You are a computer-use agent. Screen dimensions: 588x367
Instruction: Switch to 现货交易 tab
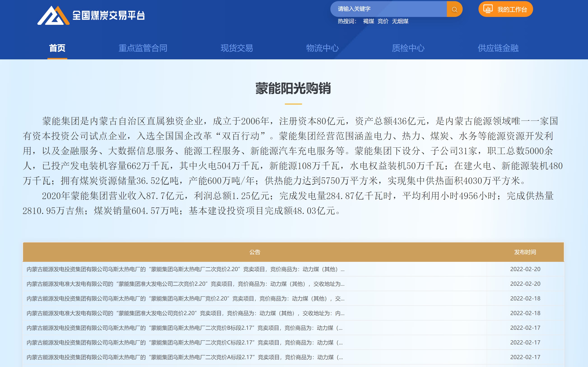[237, 48]
